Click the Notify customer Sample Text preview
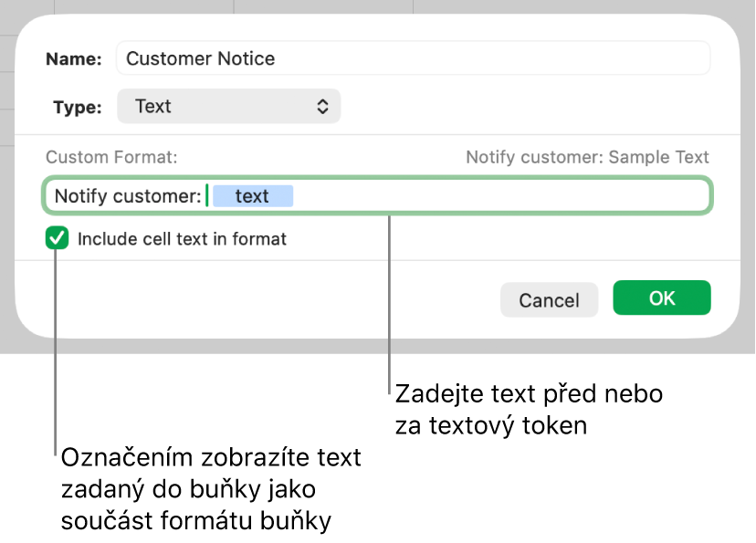This screenshot has width=756, height=543. point(585,156)
